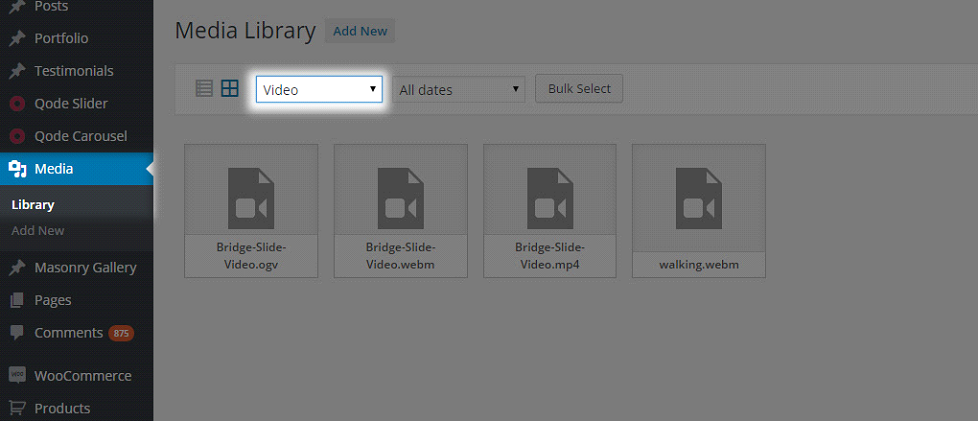This screenshot has width=978, height=421.
Task: Open the Portfolio menu item
Action: click(x=61, y=39)
